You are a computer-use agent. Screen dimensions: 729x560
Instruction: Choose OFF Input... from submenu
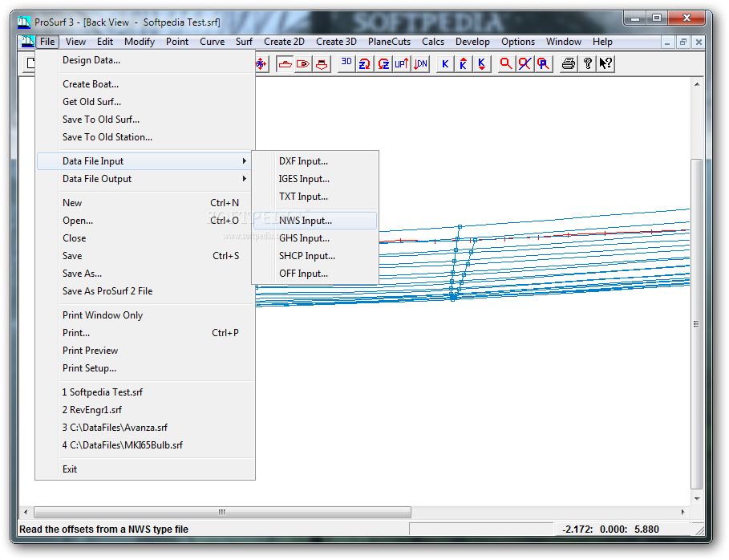(x=315, y=274)
